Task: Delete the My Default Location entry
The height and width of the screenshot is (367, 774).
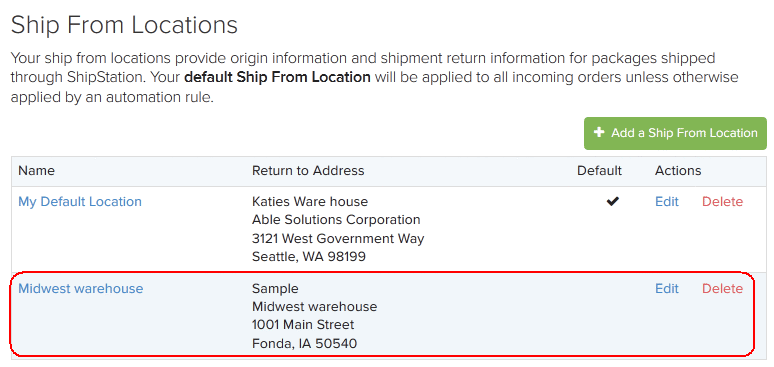Action: [722, 202]
